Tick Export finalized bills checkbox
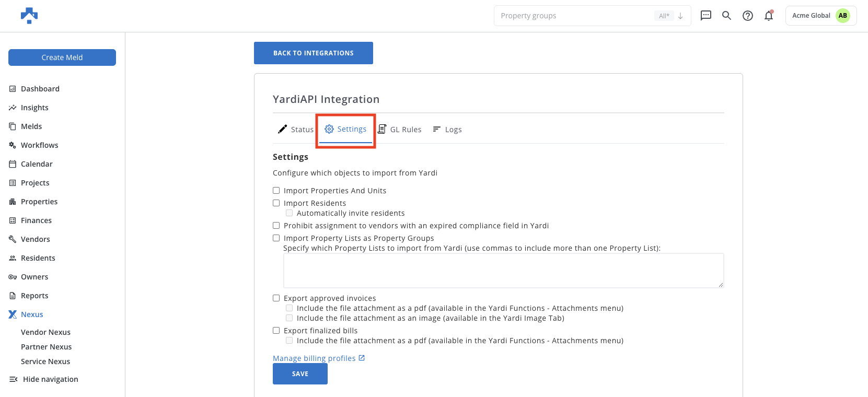This screenshot has width=868, height=397. click(x=276, y=331)
